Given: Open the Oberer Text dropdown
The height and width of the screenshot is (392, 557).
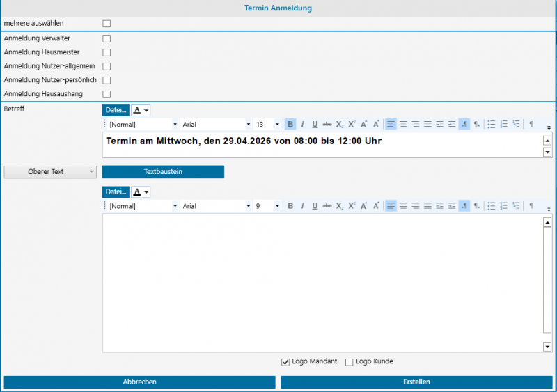Looking at the screenshot, I should 50,172.
